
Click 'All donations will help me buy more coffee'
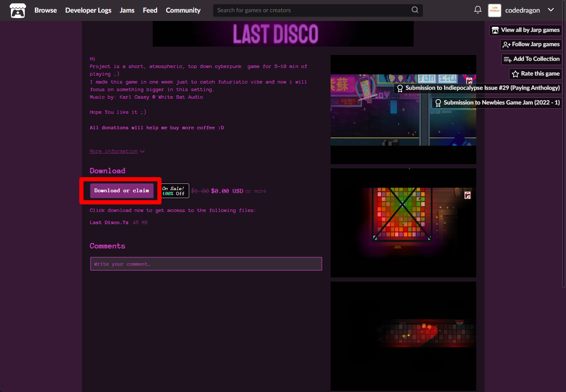tap(157, 128)
